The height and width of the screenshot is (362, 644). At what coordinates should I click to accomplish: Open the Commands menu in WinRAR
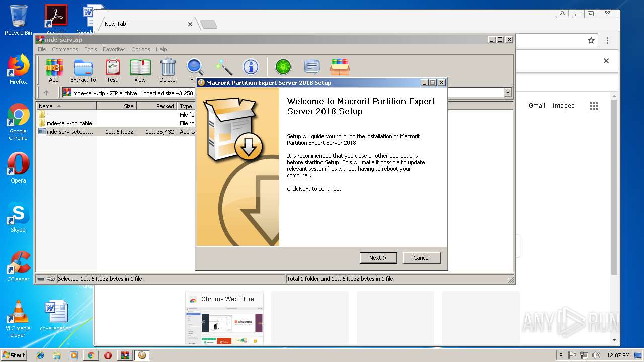pos(65,49)
